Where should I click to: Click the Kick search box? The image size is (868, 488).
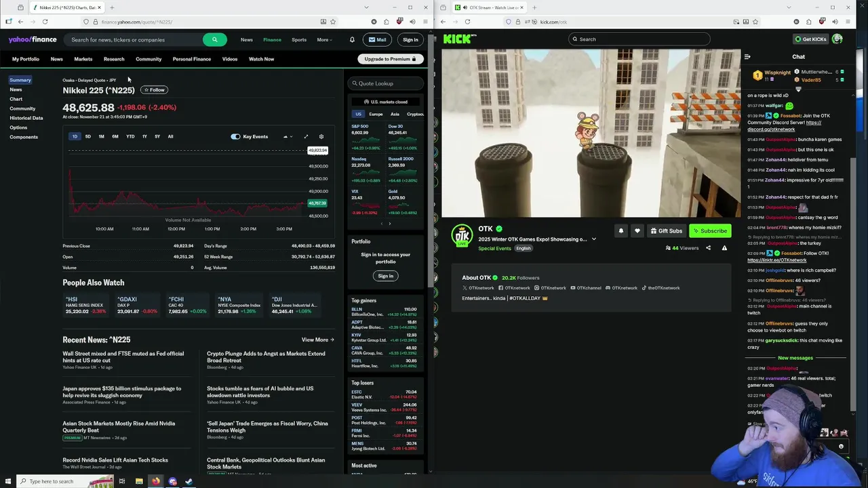pyautogui.click(x=639, y=39)
